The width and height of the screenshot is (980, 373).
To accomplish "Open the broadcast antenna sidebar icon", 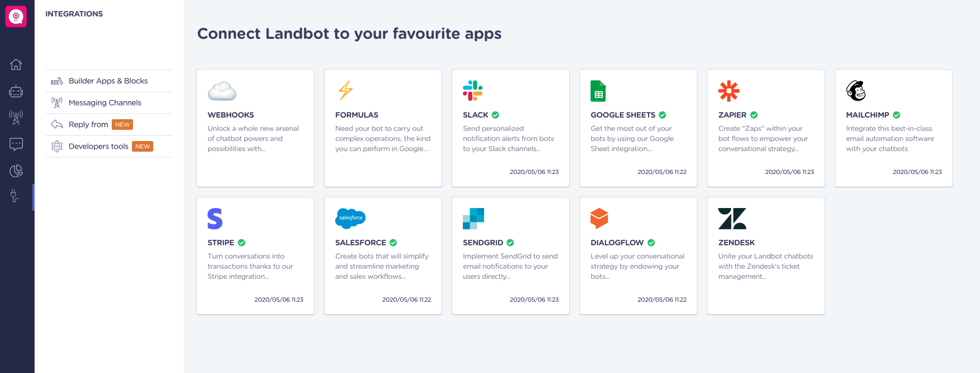I will point(16,118).
